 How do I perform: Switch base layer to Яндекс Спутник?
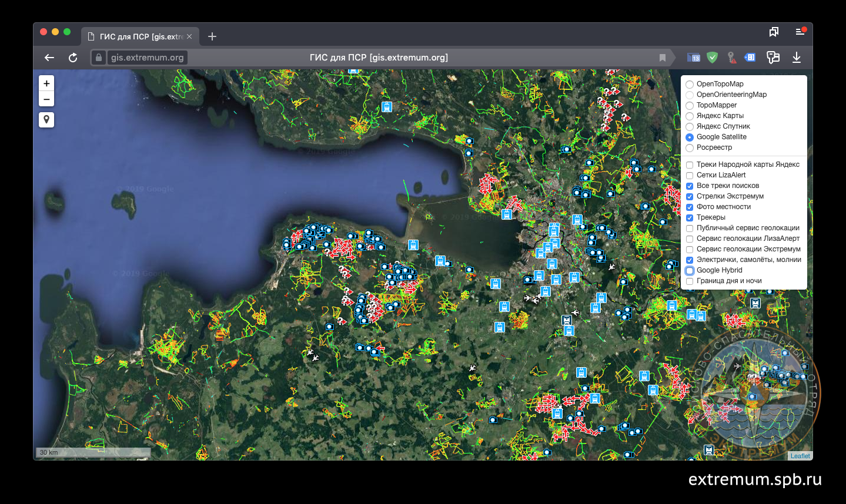coord(690,126)
